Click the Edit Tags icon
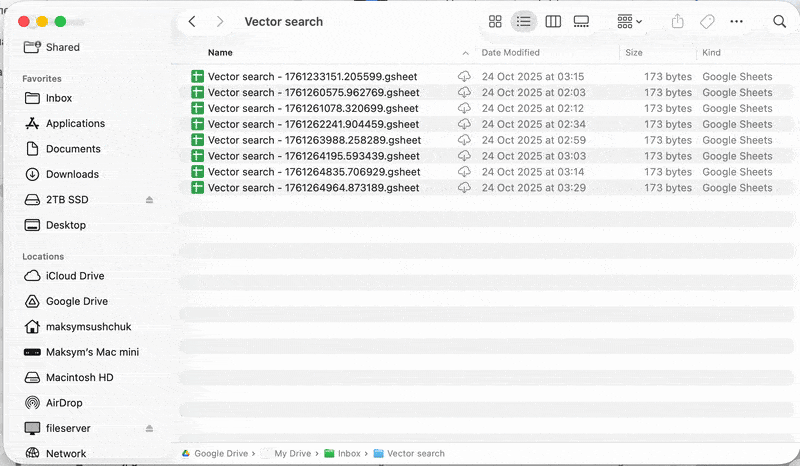Image resolution: width=800 pixels, height=466 pixels. pos(707,21)
